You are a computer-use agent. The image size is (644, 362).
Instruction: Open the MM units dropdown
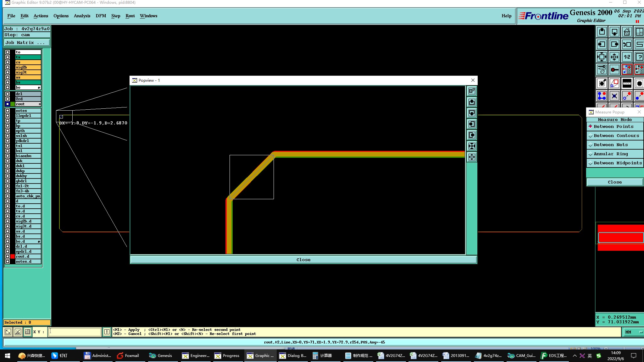633,332
